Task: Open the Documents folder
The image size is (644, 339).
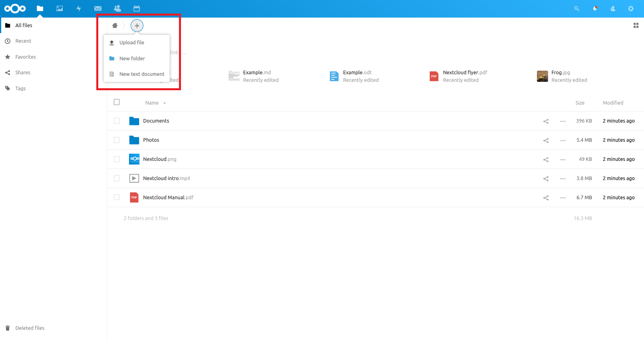Action: pos(156,121)
